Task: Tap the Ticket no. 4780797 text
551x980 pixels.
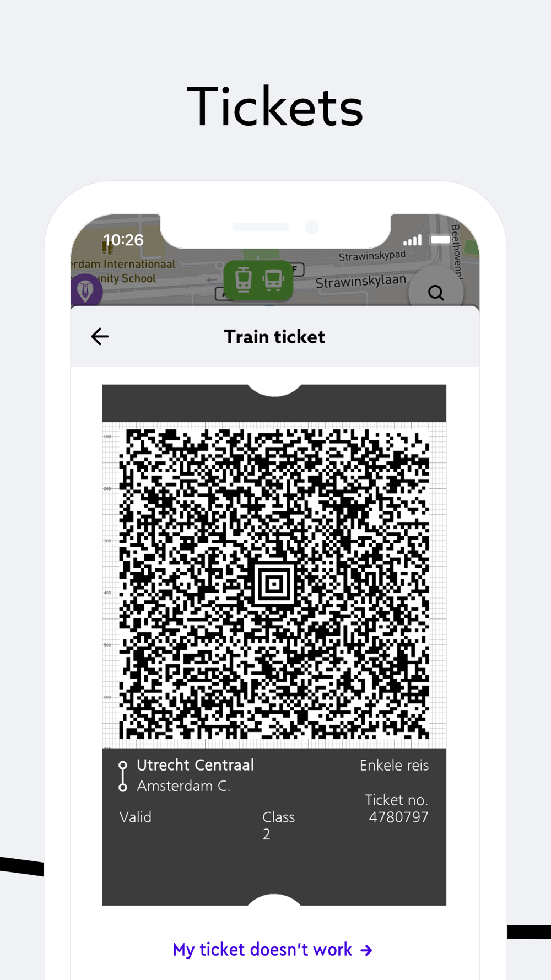Action: (x=397, y=808)
